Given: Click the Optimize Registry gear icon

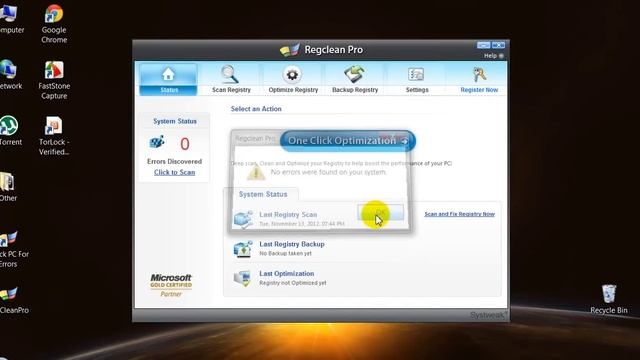Looking at the screenshot, I should (x=292, y=74).
